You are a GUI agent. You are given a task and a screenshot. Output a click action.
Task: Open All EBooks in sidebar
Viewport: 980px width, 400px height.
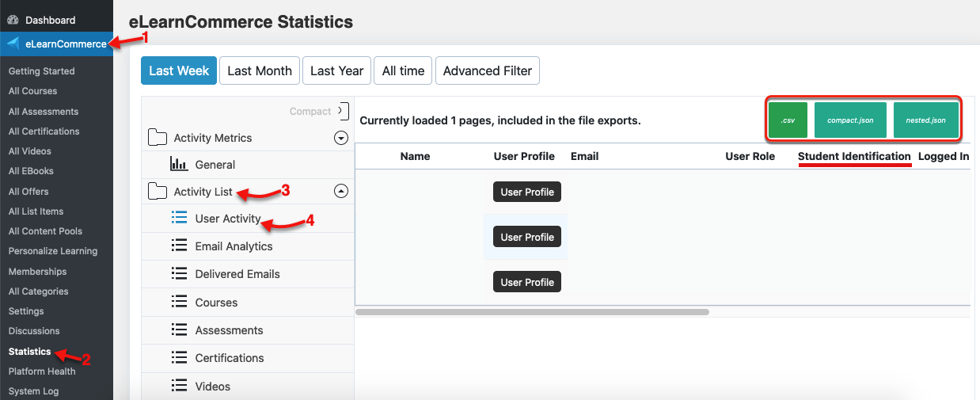(x=32, y=171)
